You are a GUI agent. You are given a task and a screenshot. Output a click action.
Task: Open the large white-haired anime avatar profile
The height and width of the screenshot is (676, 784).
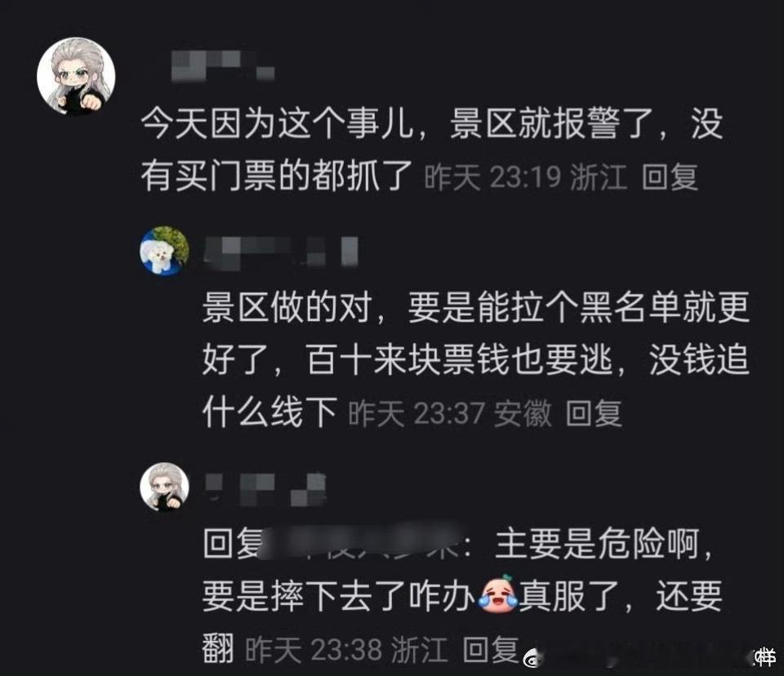[x=76, y=77]
